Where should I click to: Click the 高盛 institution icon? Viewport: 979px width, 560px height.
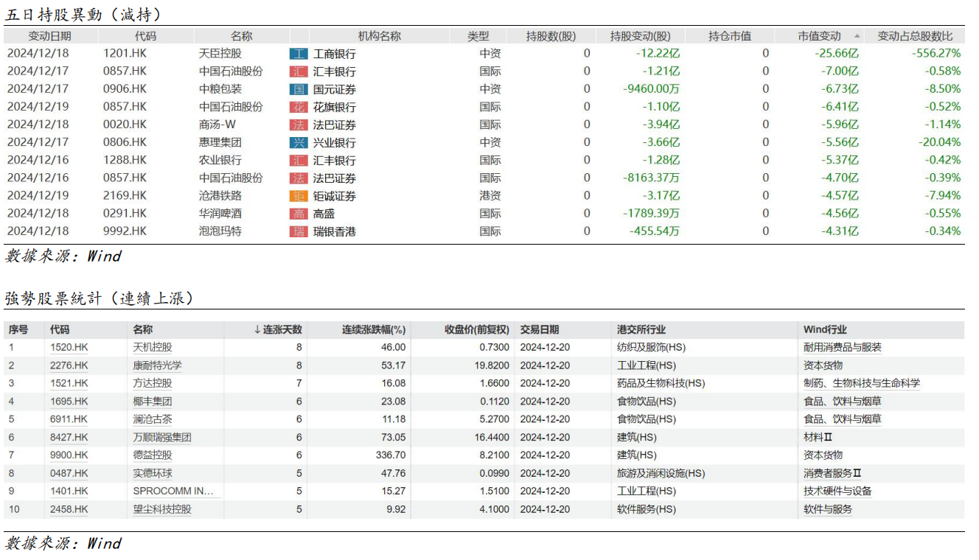click(298, 214)
